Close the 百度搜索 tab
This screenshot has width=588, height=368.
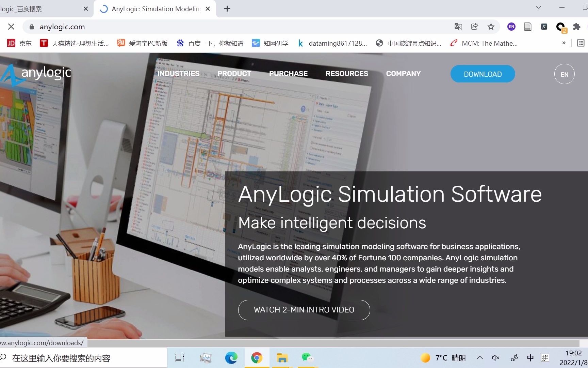tap(86, 9)
